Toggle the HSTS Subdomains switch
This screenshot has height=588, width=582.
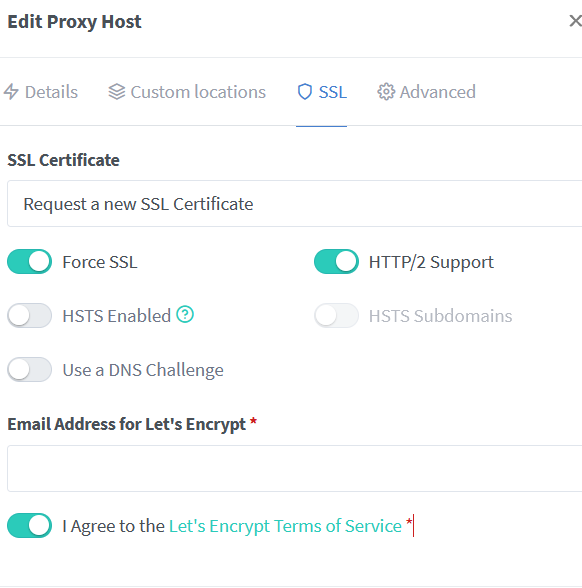pos(336,315)
